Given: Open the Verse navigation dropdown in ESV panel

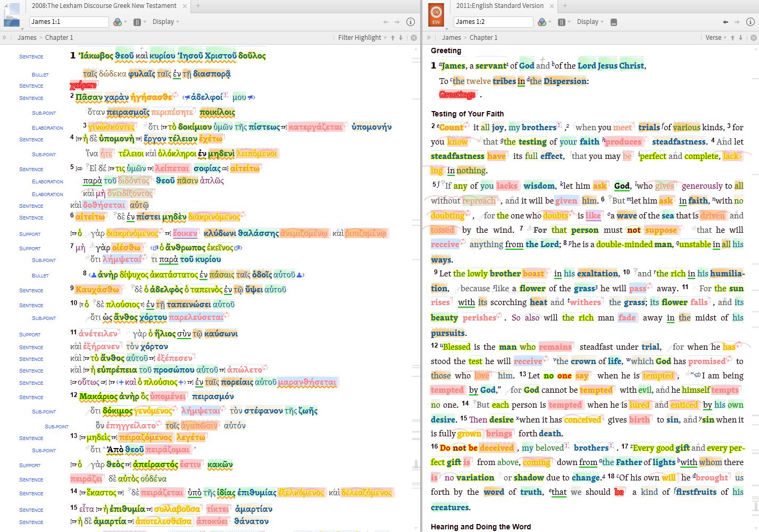Looking at the screenshot, I should 716,38.
